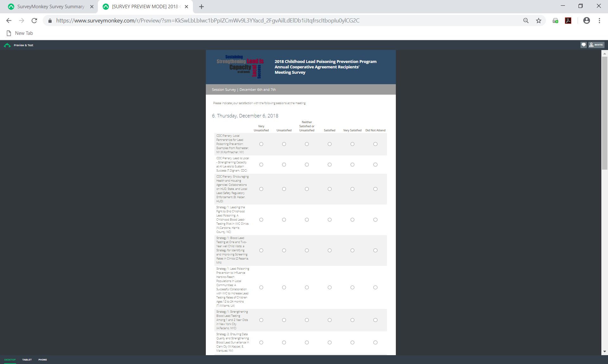Click the browser back arrow
This screenshot has height=364, width=608.
[9, 21]
